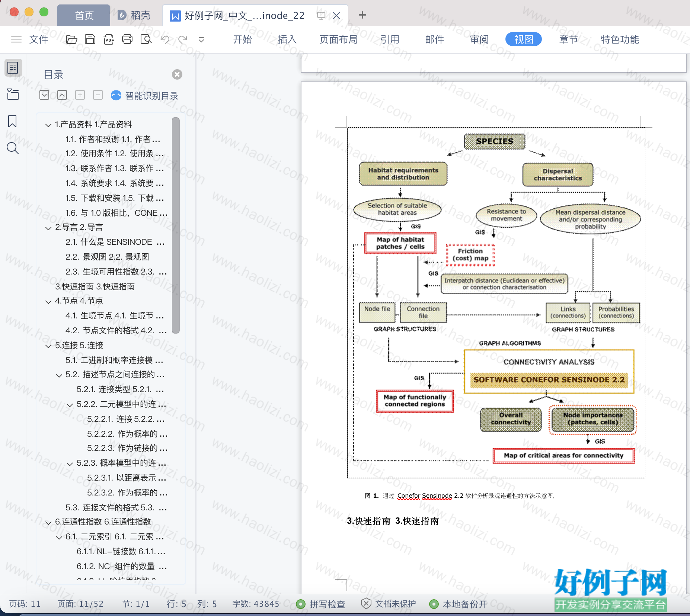The height and width of the screenshot is (616, 690).
Task: Open the 页面布局 ribbon tab
Action: 339,39
